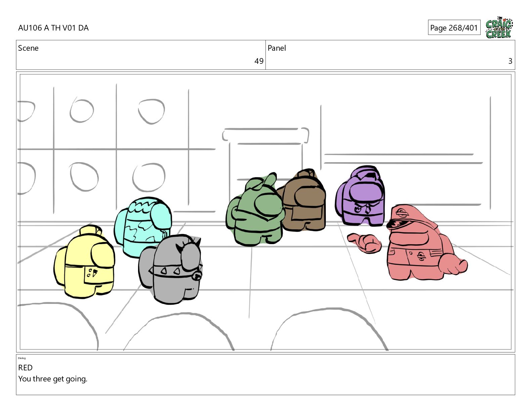Click the yellow crewmate drawing
This screenshot has width=532, height=411.
coord(85,262)
